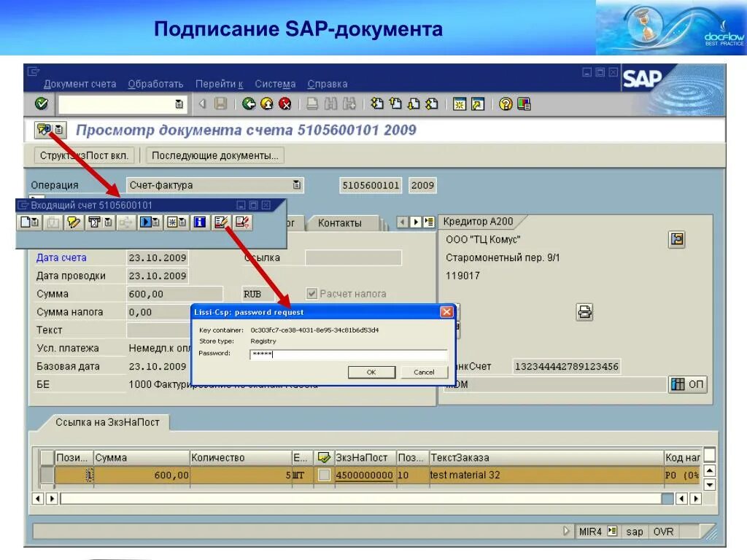Open the Справка menu

(x=328, y=84)
